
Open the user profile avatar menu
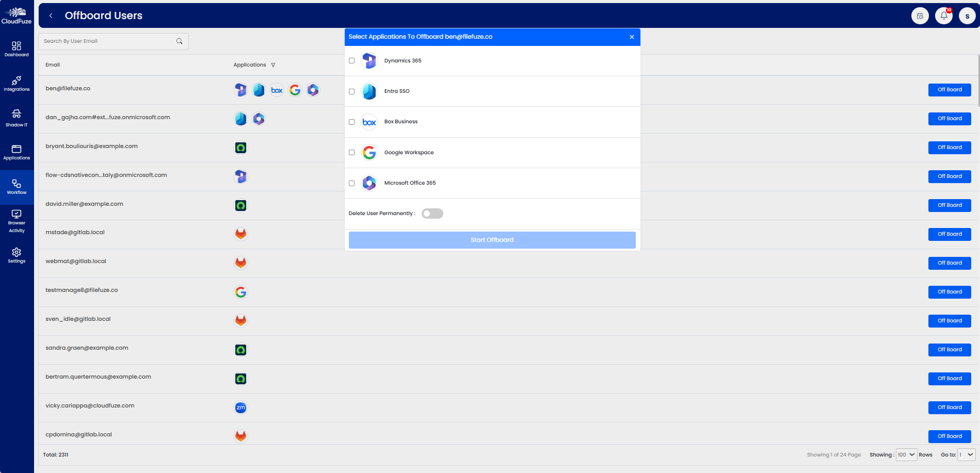point(967,16)
